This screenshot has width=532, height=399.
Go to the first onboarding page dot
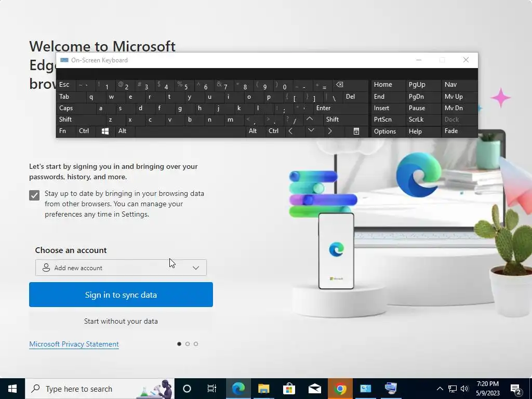(x=179, y=344)
